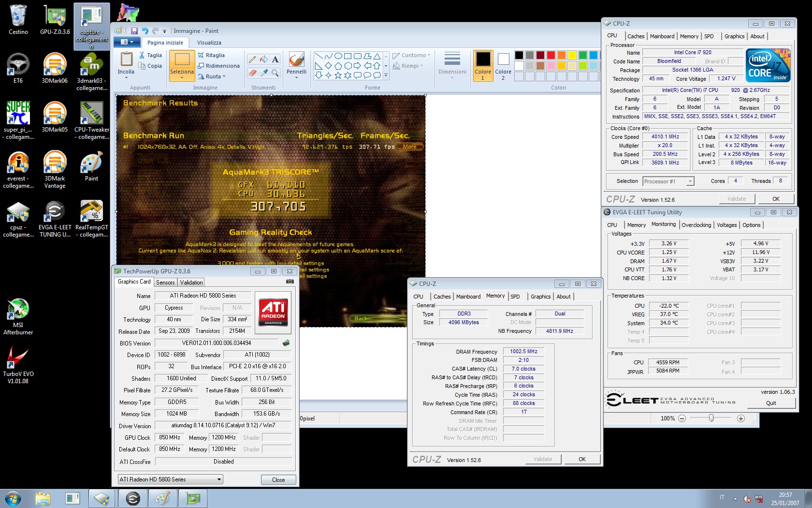Click the Paint save icon in title bar
This screenshot has height=508, width=812.
[x=134, y=31]
